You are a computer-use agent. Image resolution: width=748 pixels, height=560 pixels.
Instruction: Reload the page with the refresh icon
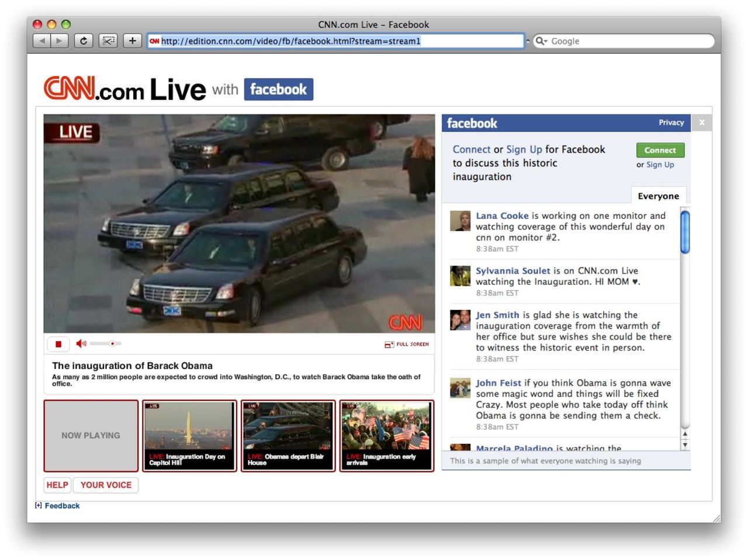84,41
